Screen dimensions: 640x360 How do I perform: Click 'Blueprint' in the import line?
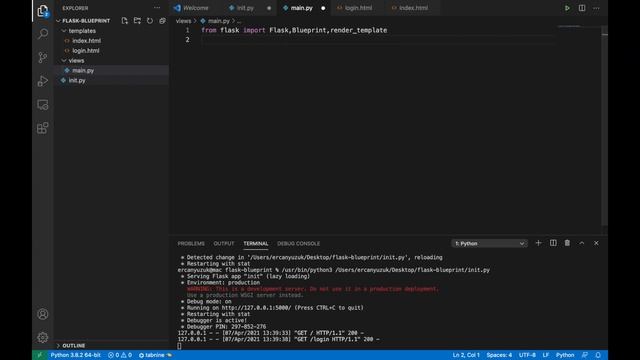coord(309,30)
